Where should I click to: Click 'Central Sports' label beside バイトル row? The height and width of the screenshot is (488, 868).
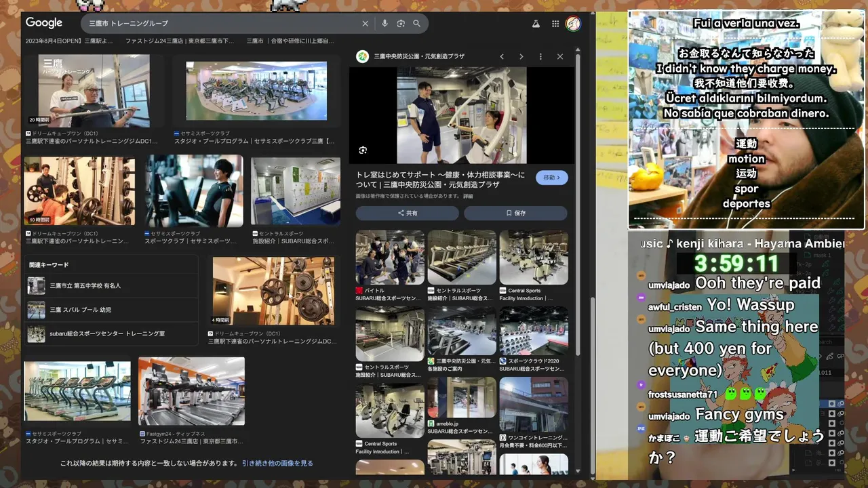524,291
